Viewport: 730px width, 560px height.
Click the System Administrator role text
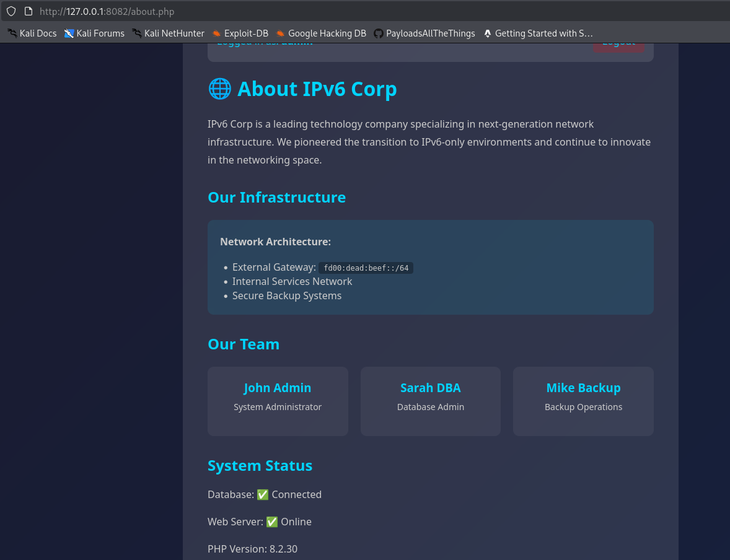tap(278, 407)
